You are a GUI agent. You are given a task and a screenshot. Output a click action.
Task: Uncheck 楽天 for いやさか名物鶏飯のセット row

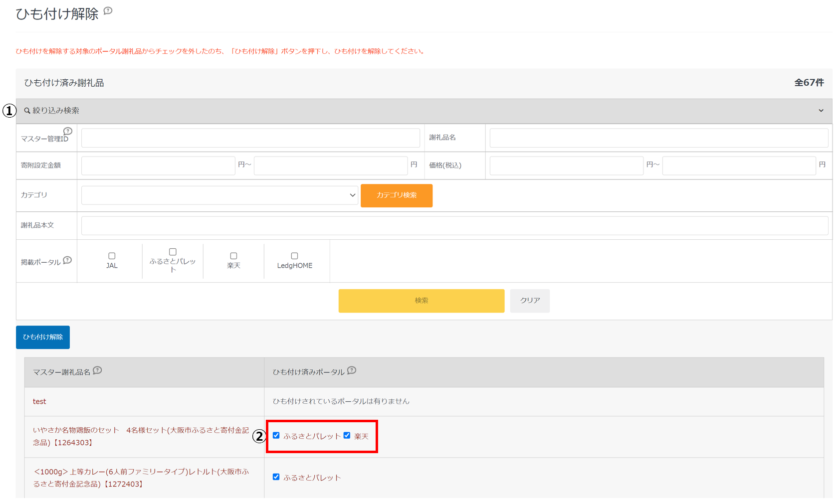click(x=347, y=435)
